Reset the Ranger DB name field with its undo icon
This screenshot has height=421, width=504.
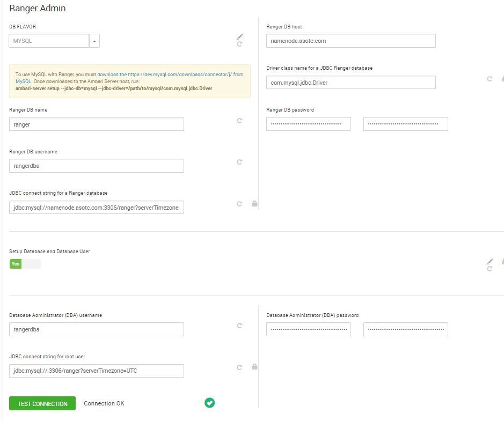click(x=239, y=121)
